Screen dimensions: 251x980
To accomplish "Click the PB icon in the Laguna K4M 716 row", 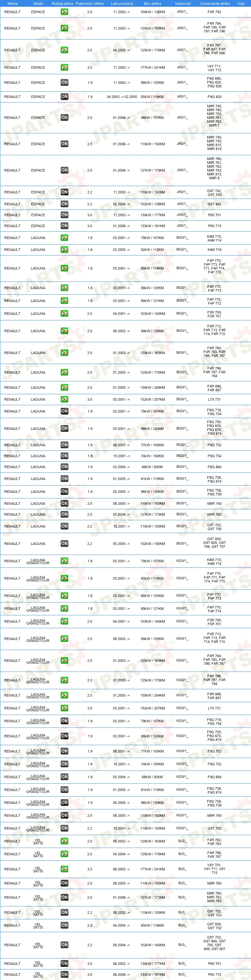I will pyautogui.click(x=64, y=250).
